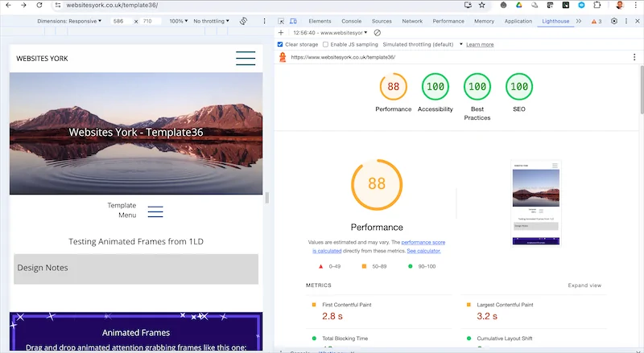Expand view of the metrics section
The width and height of the screenshot is (644, 353).
(584, 285)
